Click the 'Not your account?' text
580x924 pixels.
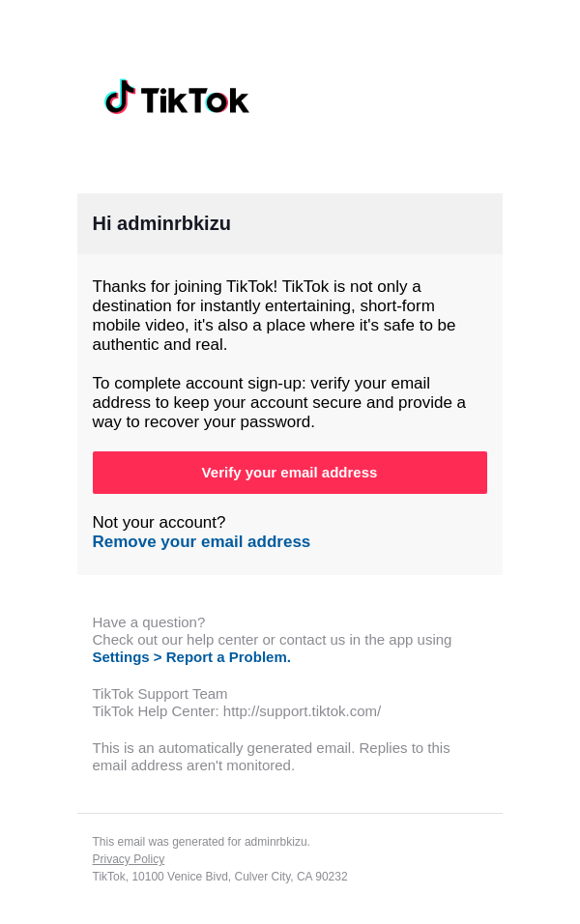(x=159, y=523)
